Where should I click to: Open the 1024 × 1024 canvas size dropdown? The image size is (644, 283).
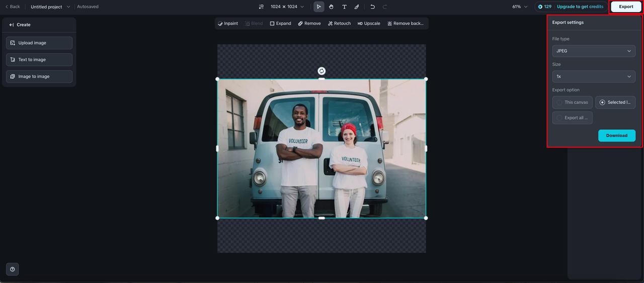(287, 7)
